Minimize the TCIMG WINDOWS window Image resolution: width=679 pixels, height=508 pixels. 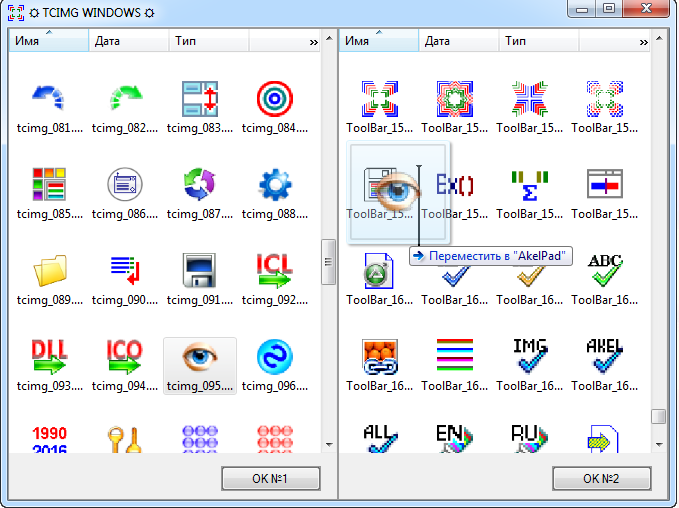[582, 8]
